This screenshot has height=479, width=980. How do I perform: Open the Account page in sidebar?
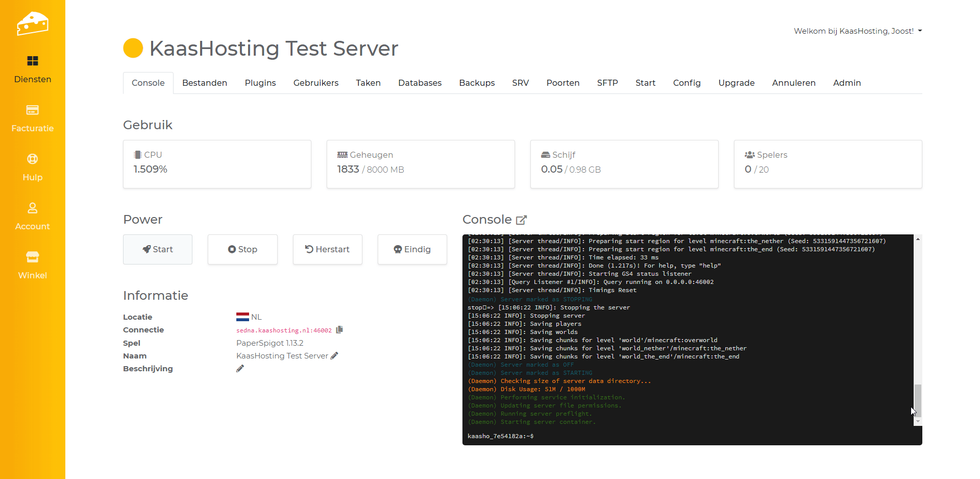tap(32, 216)
